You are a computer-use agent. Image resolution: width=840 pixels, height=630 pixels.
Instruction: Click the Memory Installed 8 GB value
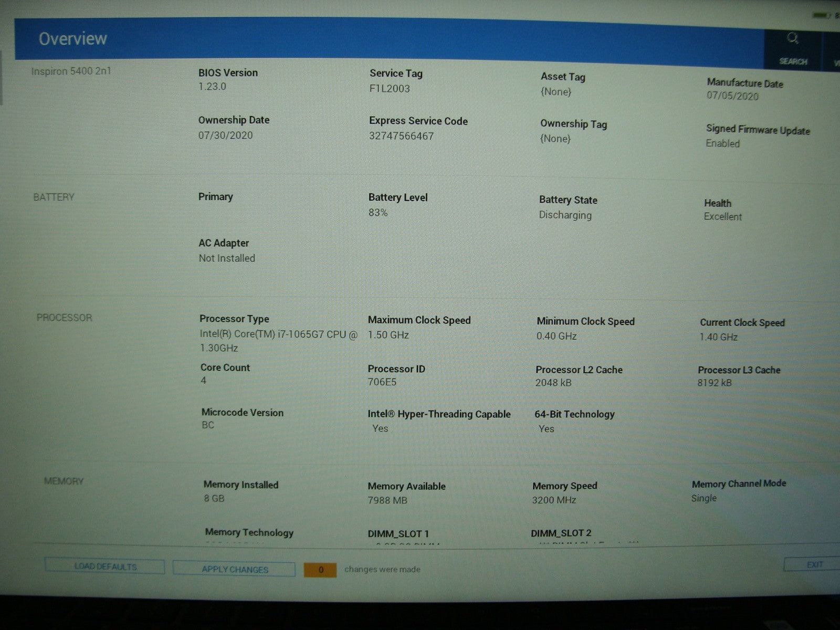pyautogui.click(x=214, y=498)
